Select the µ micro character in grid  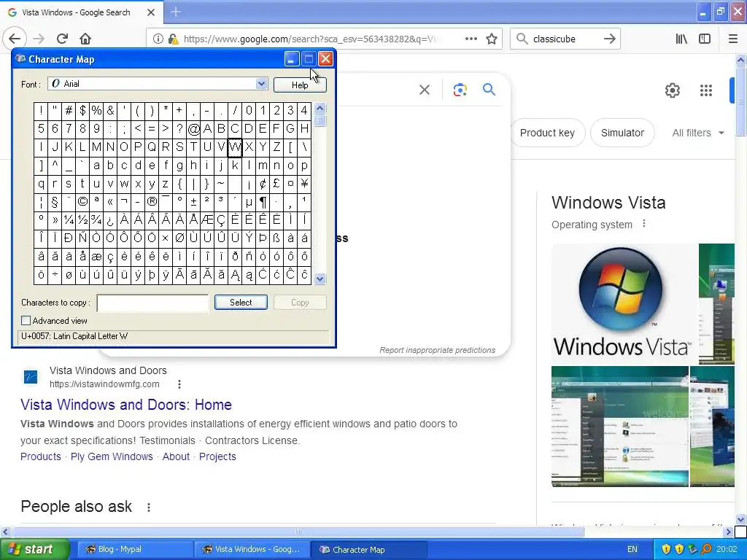click(249, 202)
